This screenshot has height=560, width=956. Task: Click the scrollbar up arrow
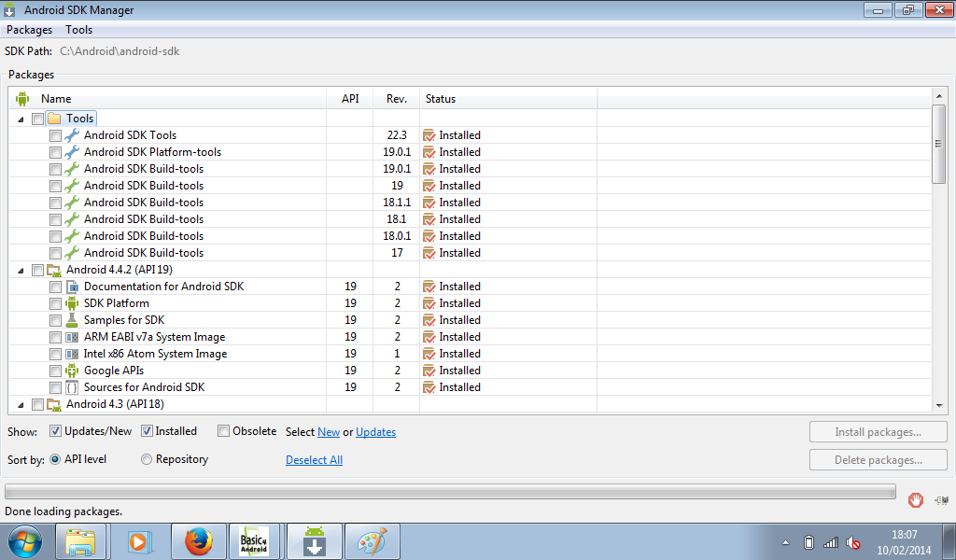(938, 96)
